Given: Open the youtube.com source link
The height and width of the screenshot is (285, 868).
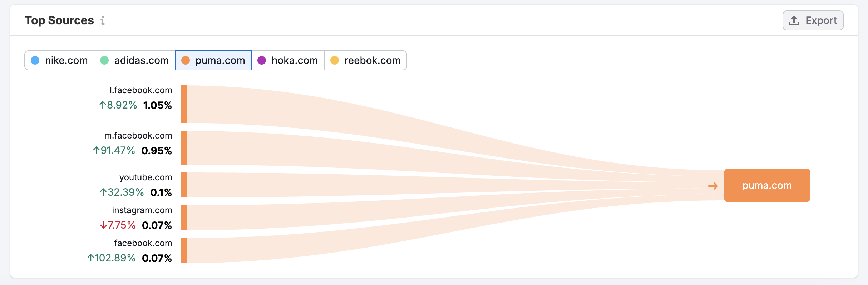Looking at the screenshot, I should click(x=146, y=177).
